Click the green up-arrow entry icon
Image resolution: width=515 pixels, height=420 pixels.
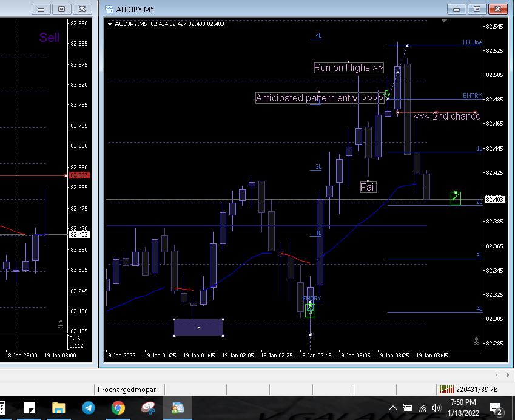coord(310,310)
